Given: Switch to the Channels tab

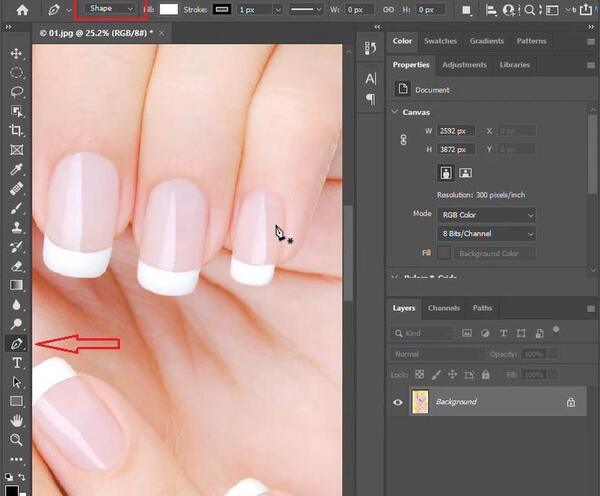Looking at the screenshot, I should [x=443, y=308].
